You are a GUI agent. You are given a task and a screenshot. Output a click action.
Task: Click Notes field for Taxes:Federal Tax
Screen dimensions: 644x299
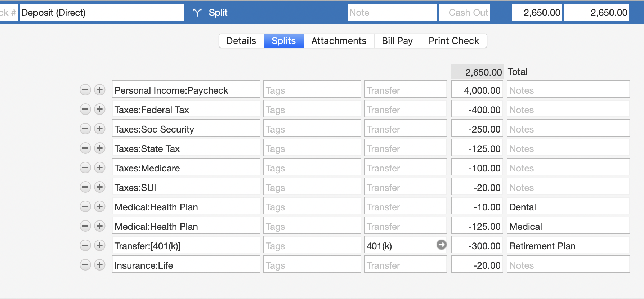(568, 108)
